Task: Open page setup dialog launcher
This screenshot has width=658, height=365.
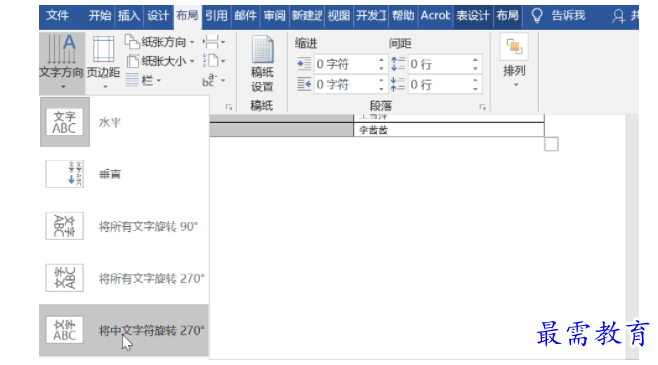Action: [229, 107]
